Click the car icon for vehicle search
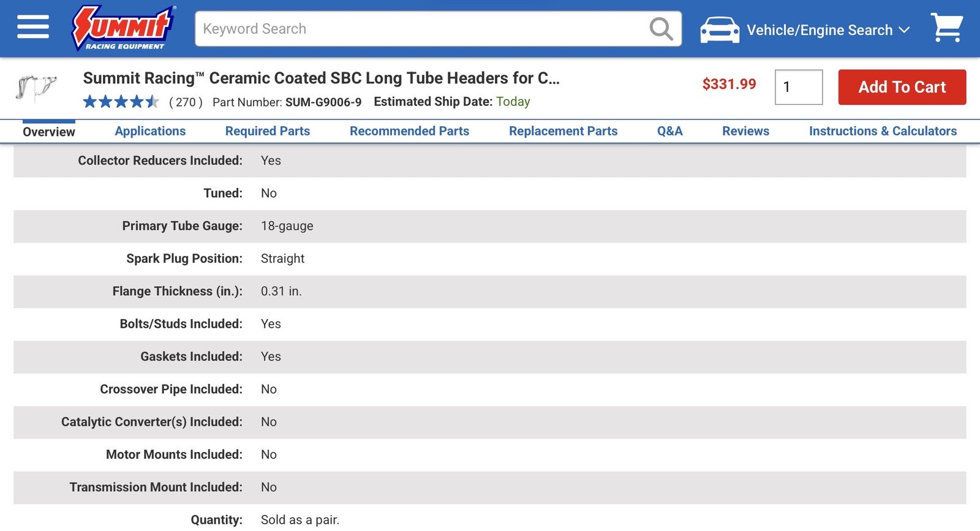Screen dimensions: 980x531 click(720, 30)
